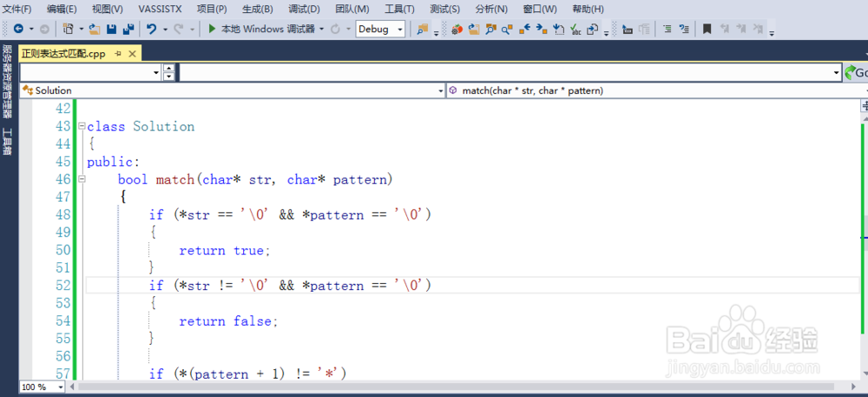The image size is (868, 397).
Task: Click the VA find references icon
Action: pyautogui.click(x=507, y=30)
